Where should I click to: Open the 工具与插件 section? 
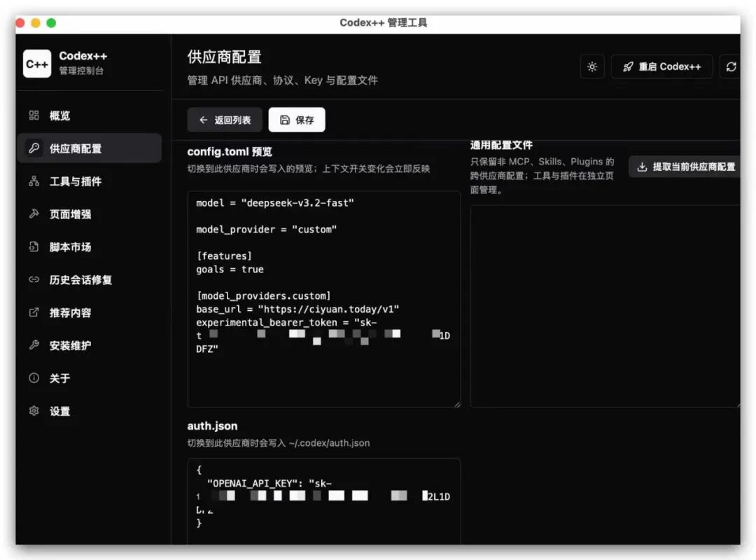click(x=89, y=181)
